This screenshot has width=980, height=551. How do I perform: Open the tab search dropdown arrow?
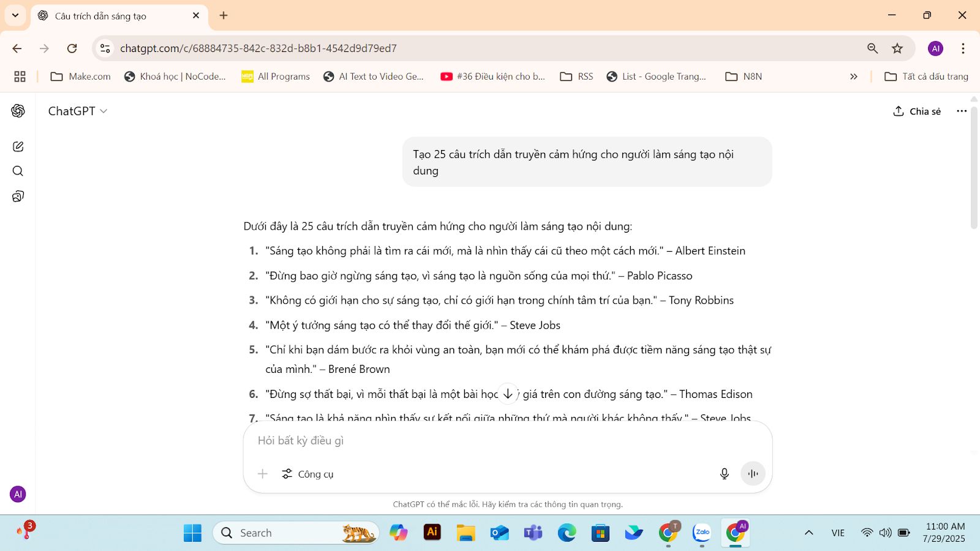(x=15, y=15)
